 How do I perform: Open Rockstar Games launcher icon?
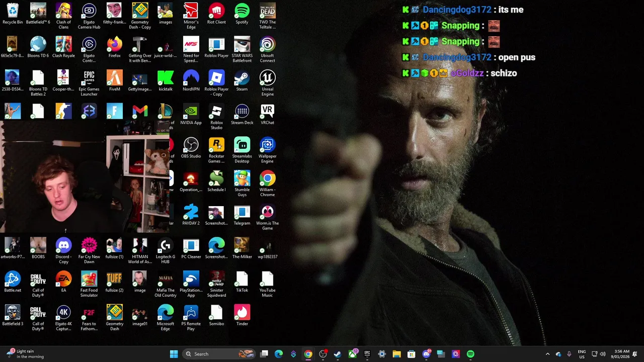[216, 150]
